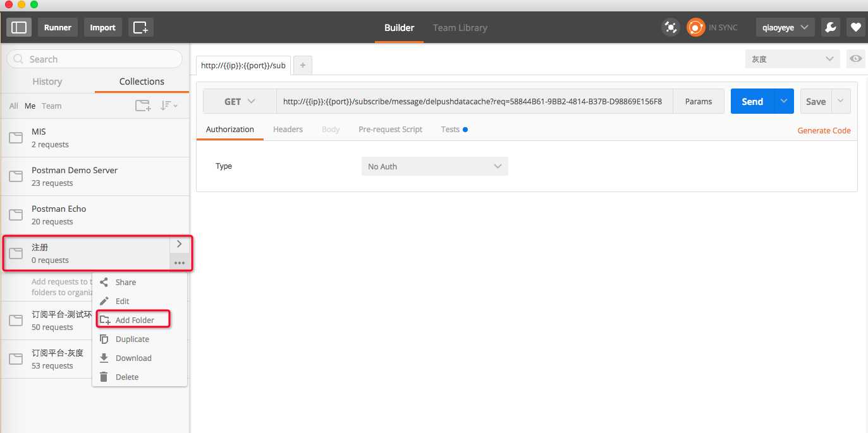Screen dimensions: 868x433
Task: Filter collections by Team
Action: point(51,106)
